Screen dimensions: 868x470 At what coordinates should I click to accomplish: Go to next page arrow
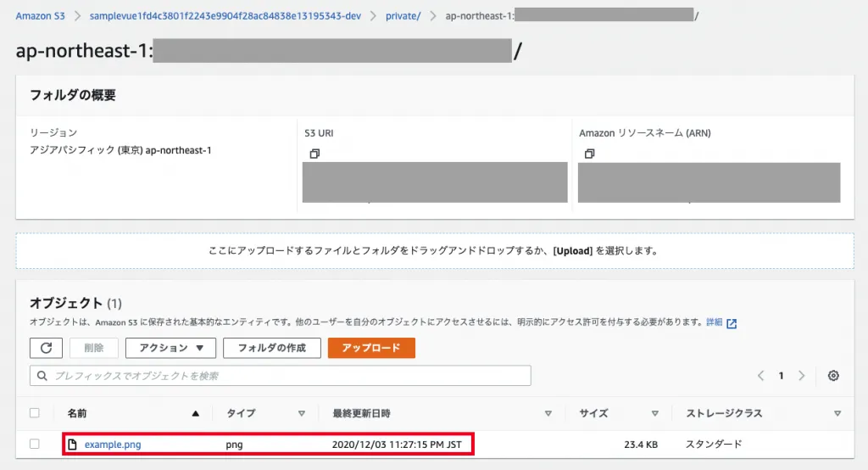point(801,376)
